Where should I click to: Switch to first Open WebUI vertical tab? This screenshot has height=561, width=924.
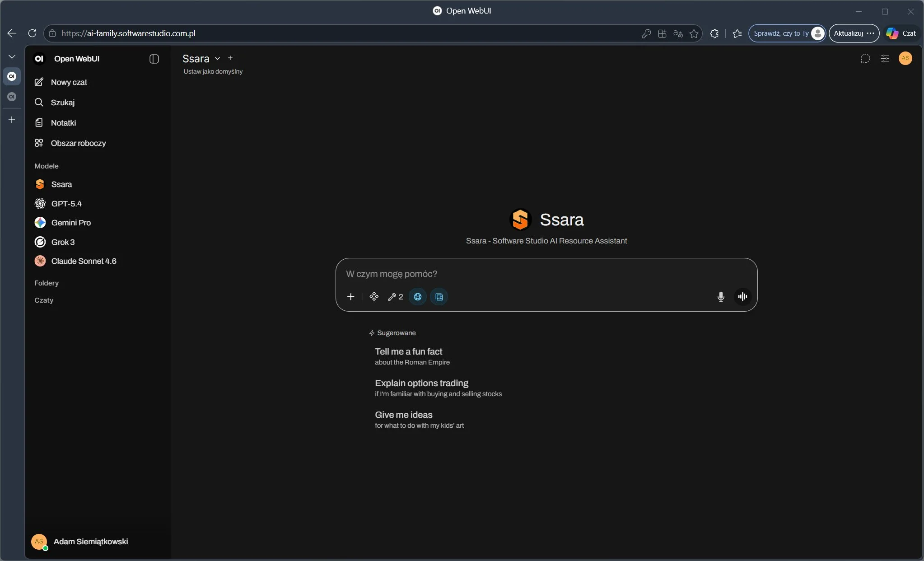point(12,76)
